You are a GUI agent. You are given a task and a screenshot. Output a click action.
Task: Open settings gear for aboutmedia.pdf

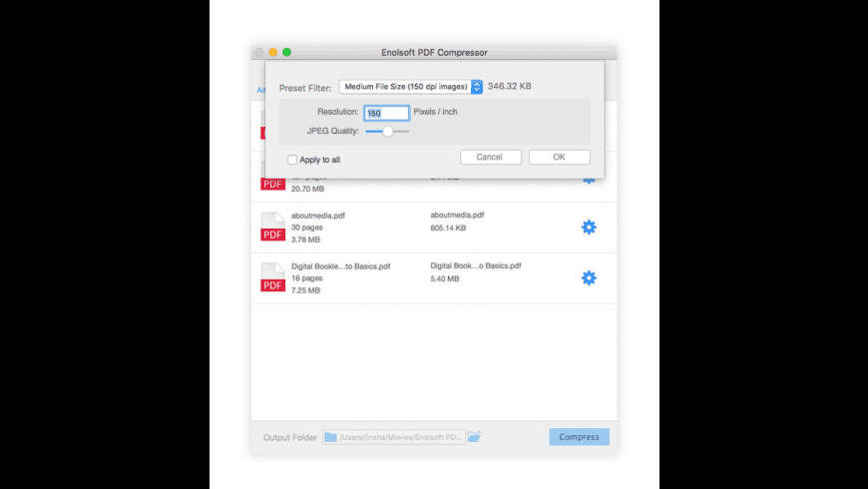click(589, 228)
